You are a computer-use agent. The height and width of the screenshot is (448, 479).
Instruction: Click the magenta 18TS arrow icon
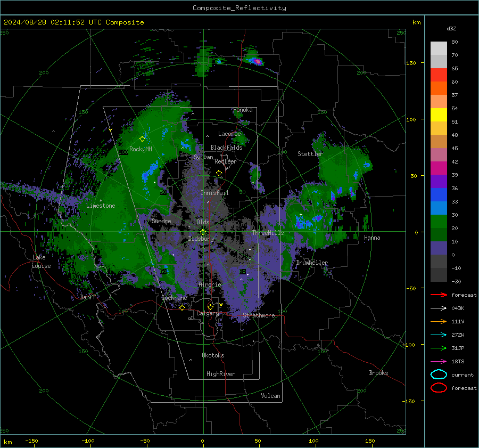point(439,362)
